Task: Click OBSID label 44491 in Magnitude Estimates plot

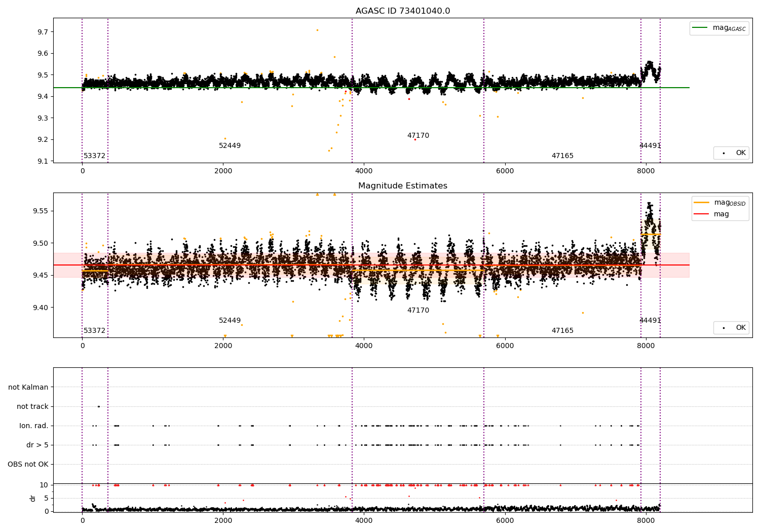Action: click(x=650, y=320)
